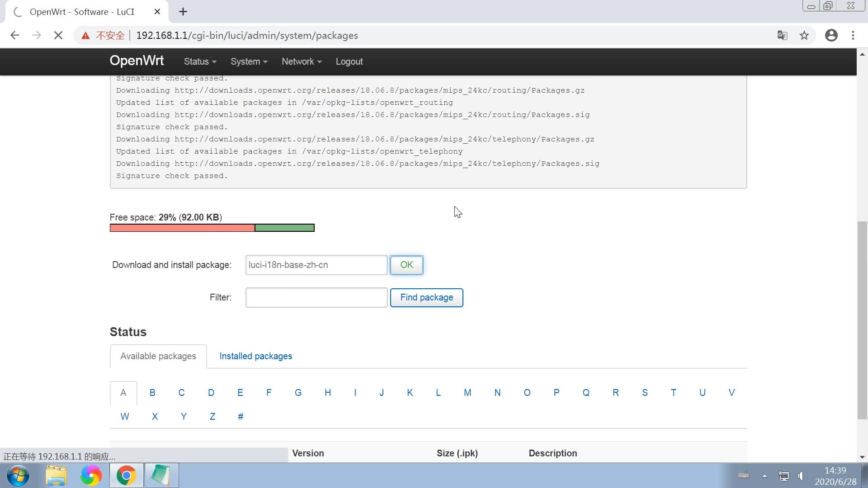Expand the Status dropdown menu

[200, 61]
